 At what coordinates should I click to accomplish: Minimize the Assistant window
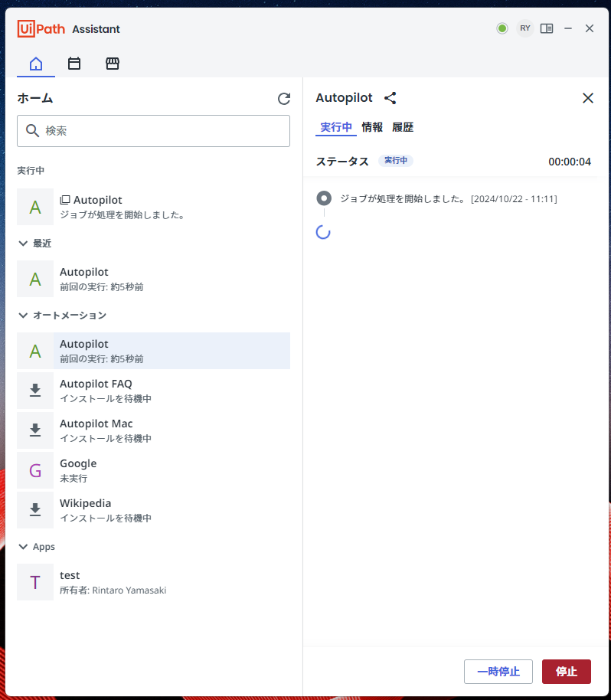[x=568, y=28]
